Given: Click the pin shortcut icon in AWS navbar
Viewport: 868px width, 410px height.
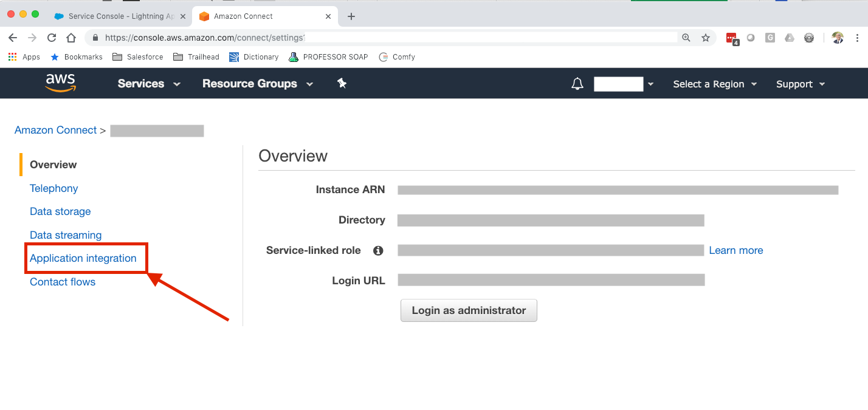Looking at the screenshot, I should (342, 83).
